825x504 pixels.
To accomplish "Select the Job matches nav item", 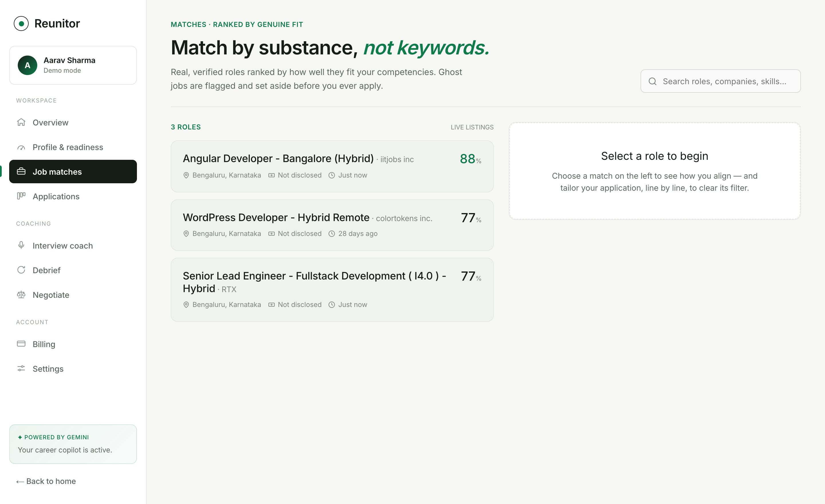I will (x=73, y=172).
